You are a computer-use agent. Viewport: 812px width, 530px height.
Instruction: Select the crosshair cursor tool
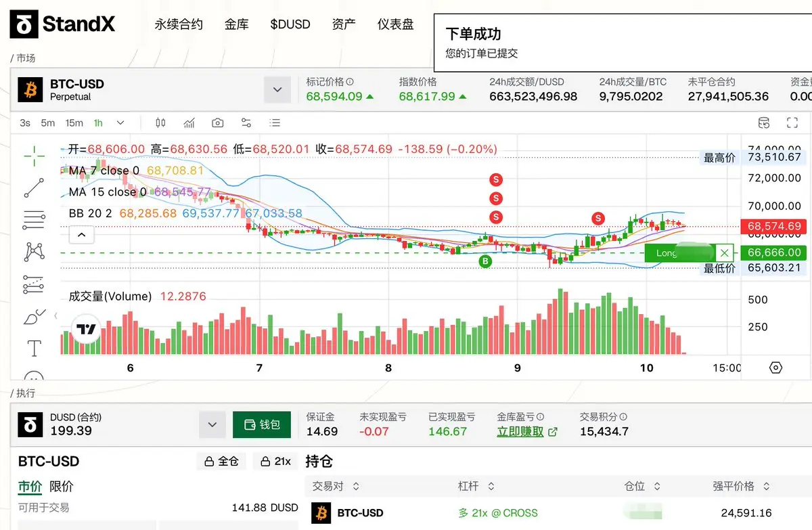35,156
